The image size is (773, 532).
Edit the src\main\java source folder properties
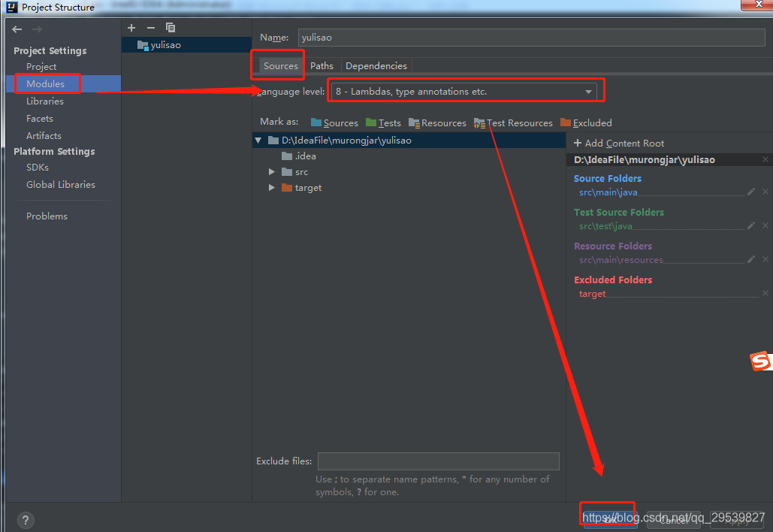click(x=750, y=192)
